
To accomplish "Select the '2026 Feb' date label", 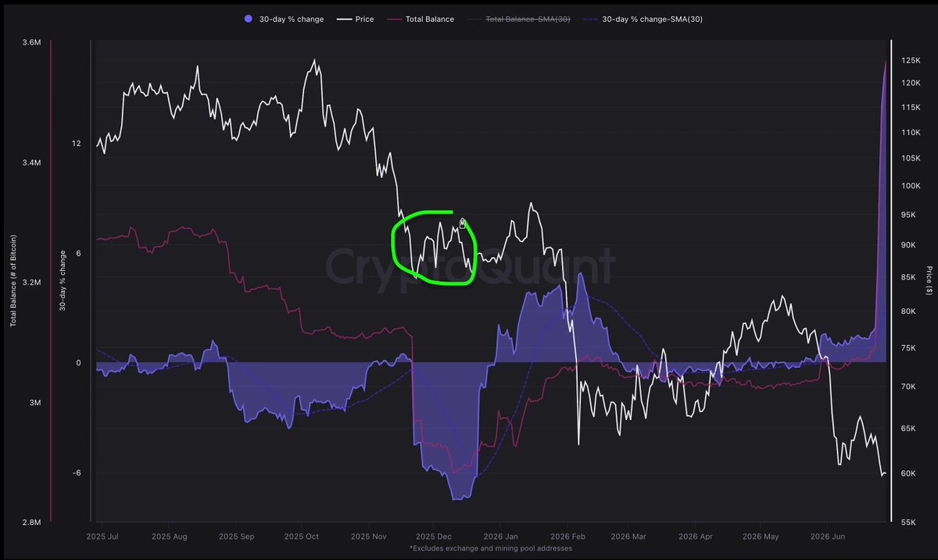I will click(568, 537).
